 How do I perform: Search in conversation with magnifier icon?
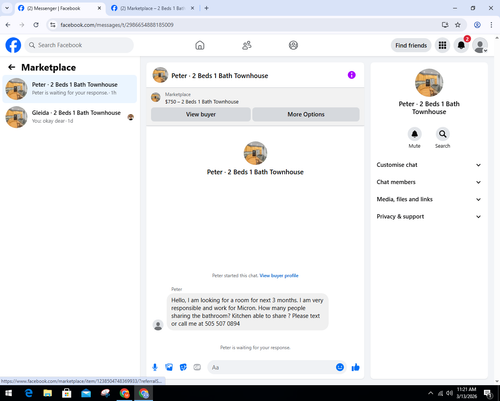pyautogui.click(x=442, y=134)
